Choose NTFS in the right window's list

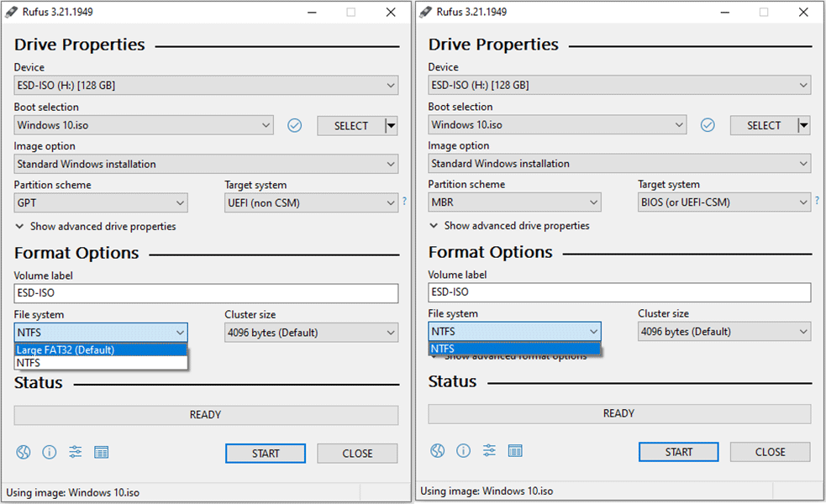514,348
